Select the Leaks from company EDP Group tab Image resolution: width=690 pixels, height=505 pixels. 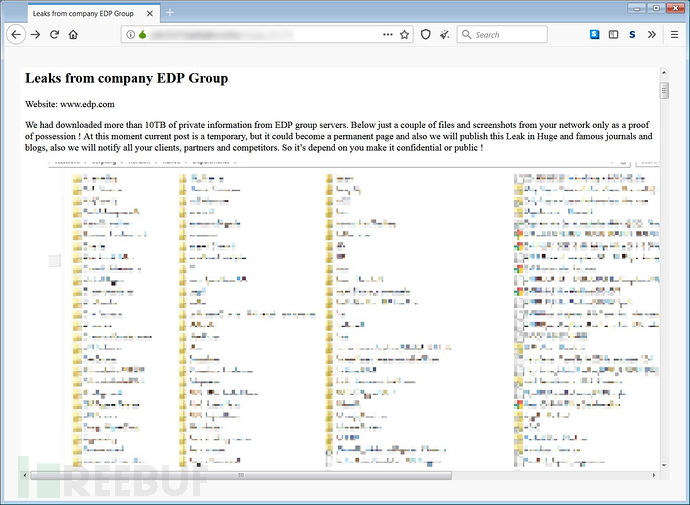[82, 13]
